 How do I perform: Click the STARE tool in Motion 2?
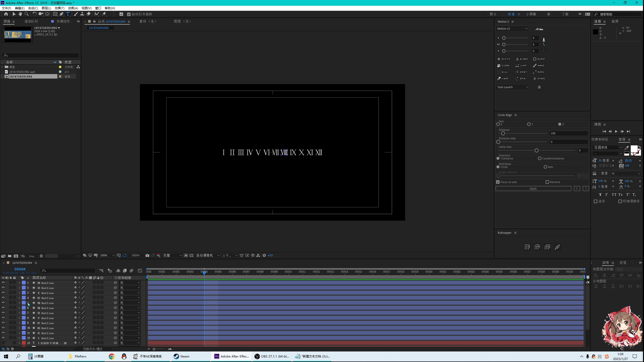[539, 79]
